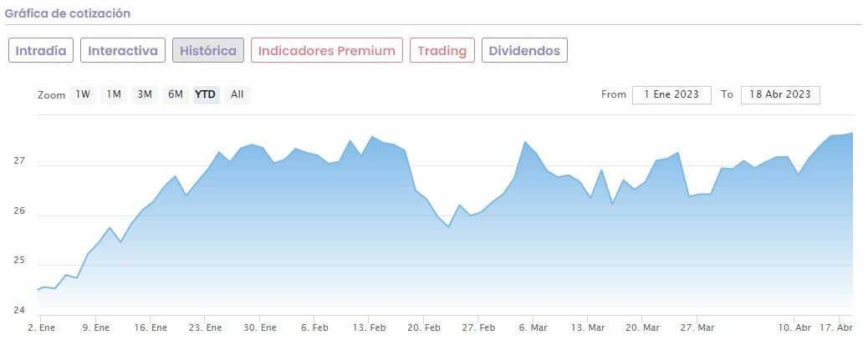Click the 2. Ene x-axis label

[41, 327]
